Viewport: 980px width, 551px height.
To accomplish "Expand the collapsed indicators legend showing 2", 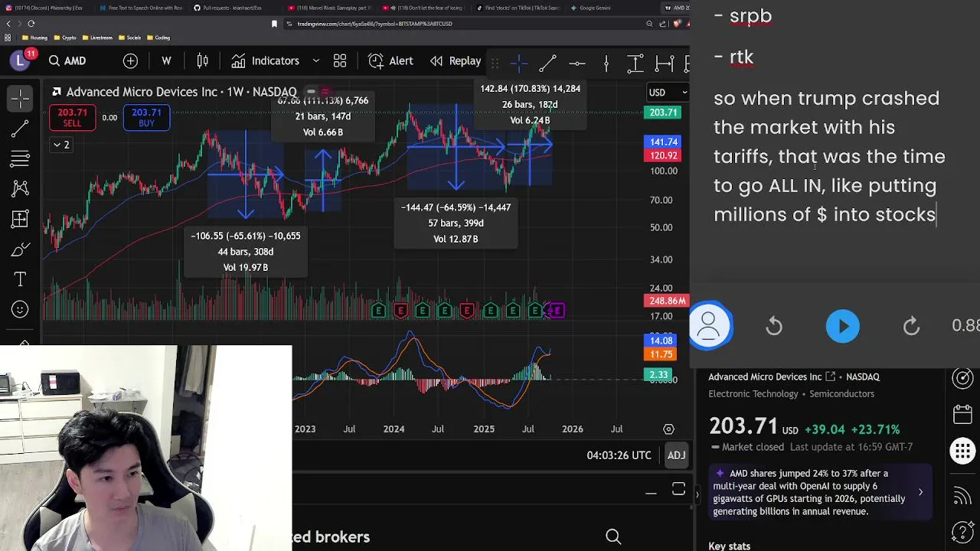I will pyautogui.click(x=60, y=145).
